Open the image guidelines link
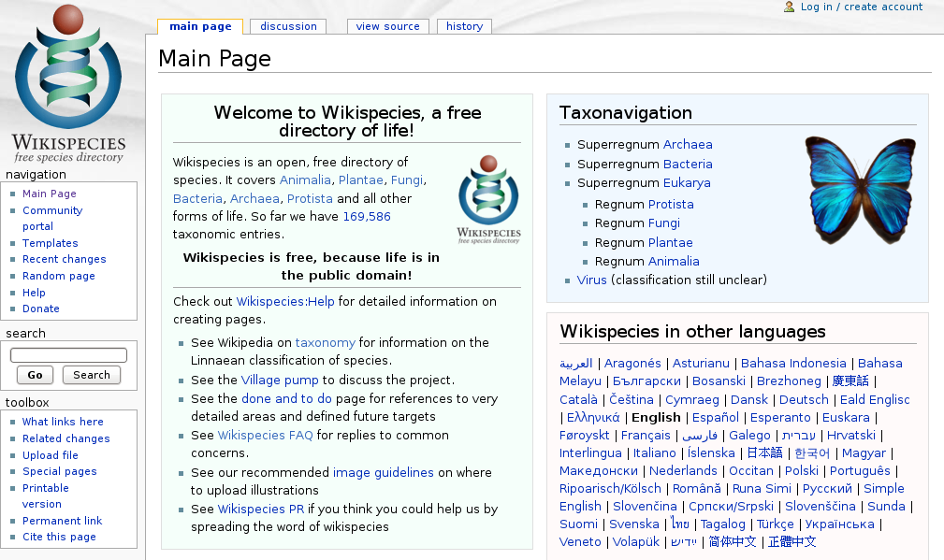This screenshot has height=560, width=944. click(383, 473)
